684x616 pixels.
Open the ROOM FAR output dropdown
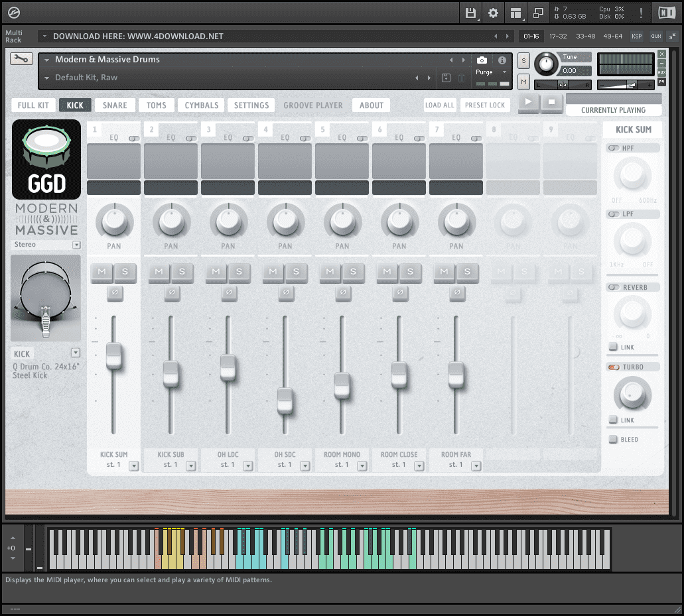[x=476, y=466]
